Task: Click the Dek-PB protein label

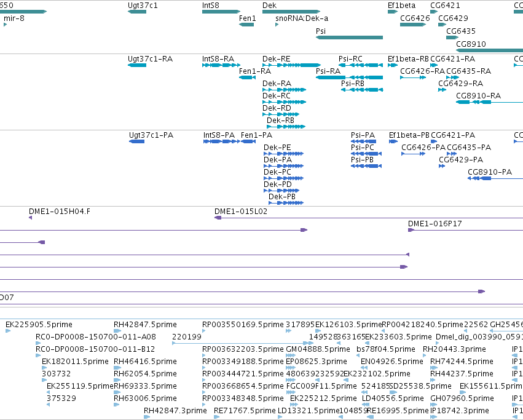Action: (x=282, y=197)
